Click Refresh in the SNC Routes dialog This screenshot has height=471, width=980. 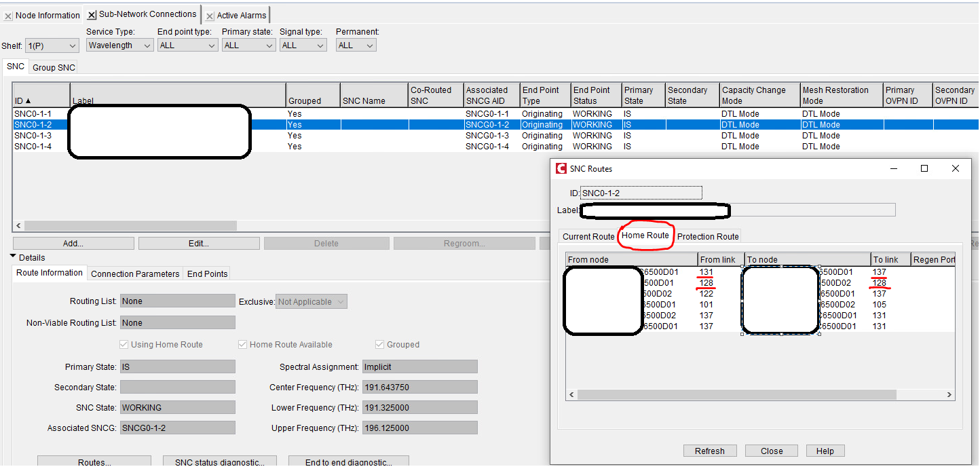click(x=710, y=451)
